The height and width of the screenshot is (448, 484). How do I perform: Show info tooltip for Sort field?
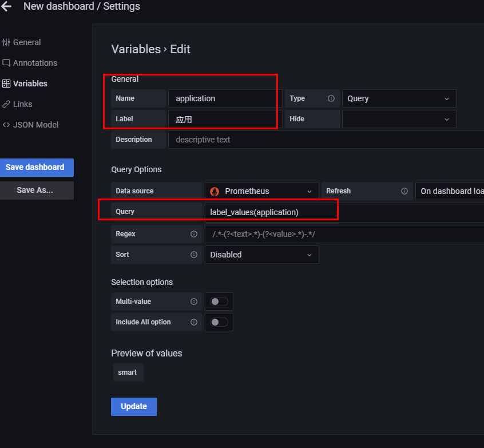pos(194,255)
